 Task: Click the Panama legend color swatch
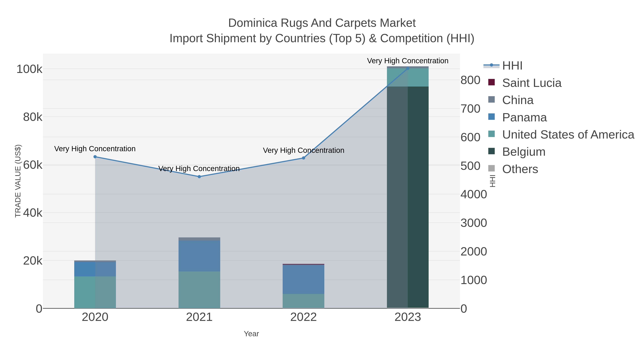click(492, 117)
